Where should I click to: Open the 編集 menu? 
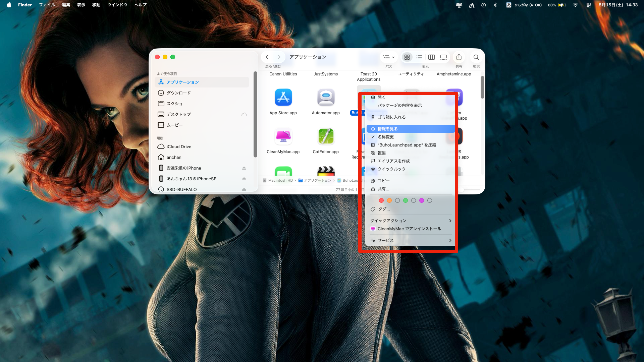point(66,5)
